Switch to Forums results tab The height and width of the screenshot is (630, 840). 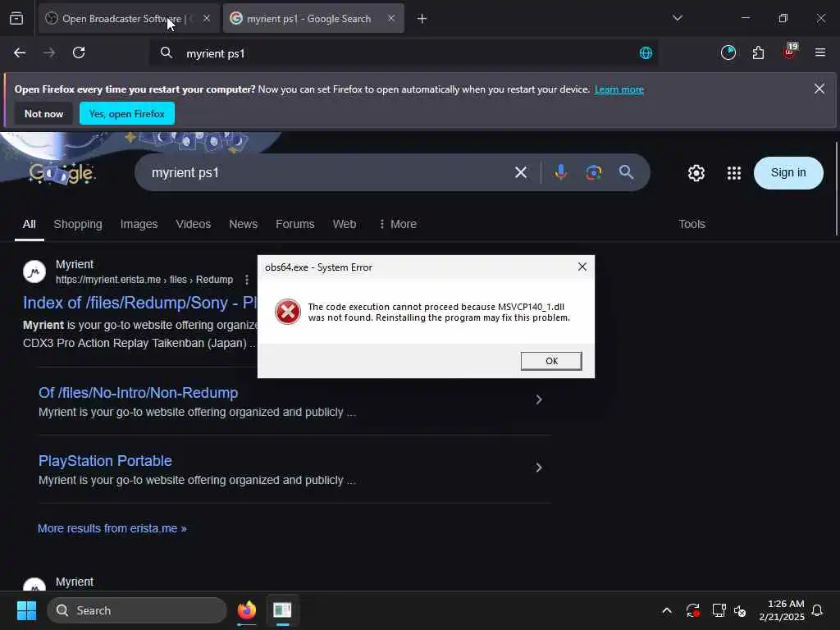coord(295,224)
